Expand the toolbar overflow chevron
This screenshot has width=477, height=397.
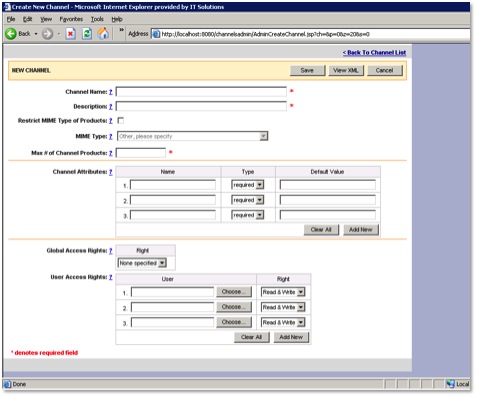tap(121, 30)
